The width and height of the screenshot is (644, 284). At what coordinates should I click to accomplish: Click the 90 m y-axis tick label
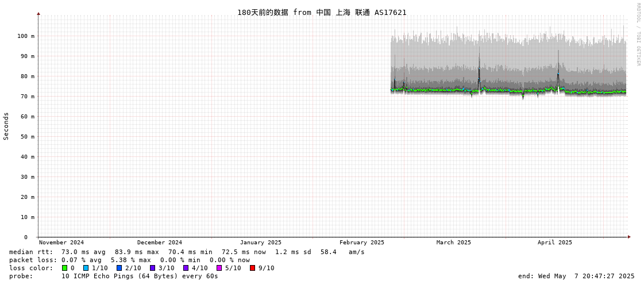pyautogui.click(x=28, y=56)
